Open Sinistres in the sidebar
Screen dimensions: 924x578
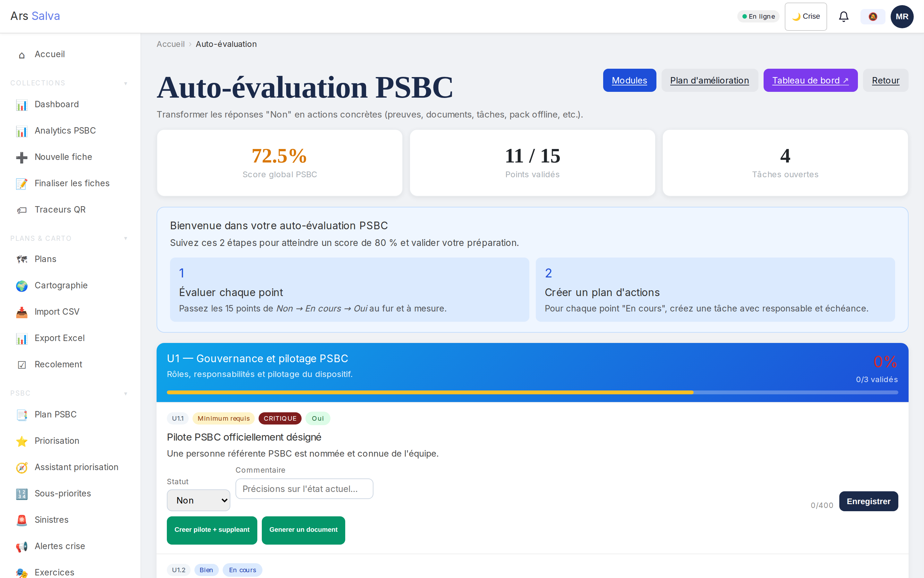coord(70,520)
